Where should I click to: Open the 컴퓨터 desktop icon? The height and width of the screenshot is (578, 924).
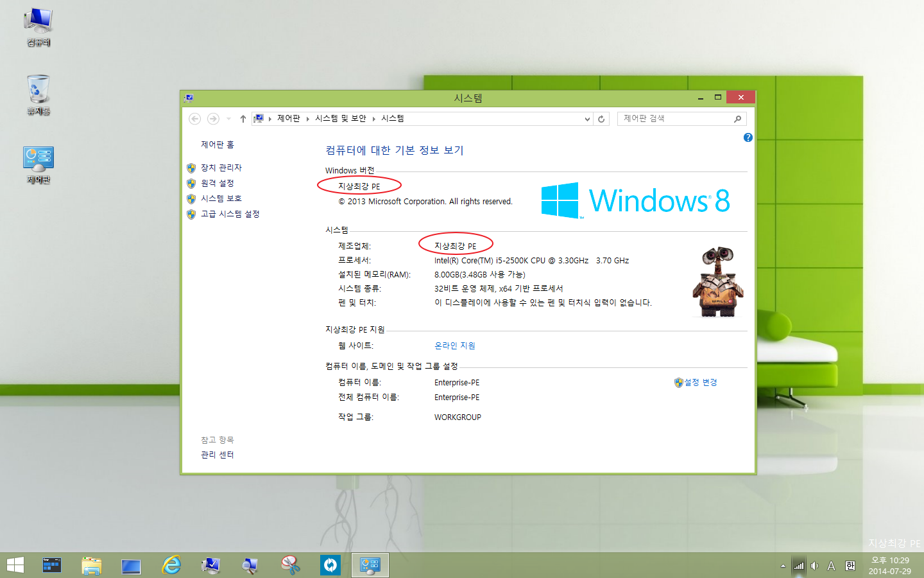pyautogui.click(x=38, y=27)
